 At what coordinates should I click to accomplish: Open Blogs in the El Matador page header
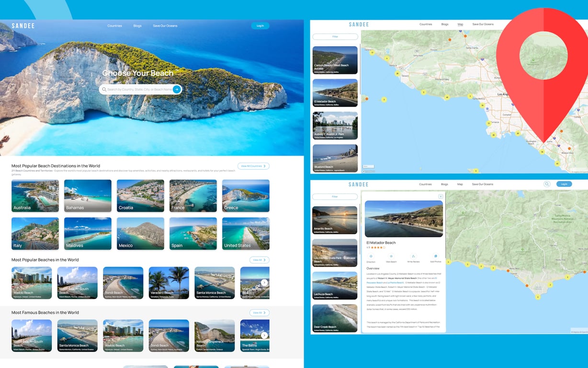(x=445, y=184)
